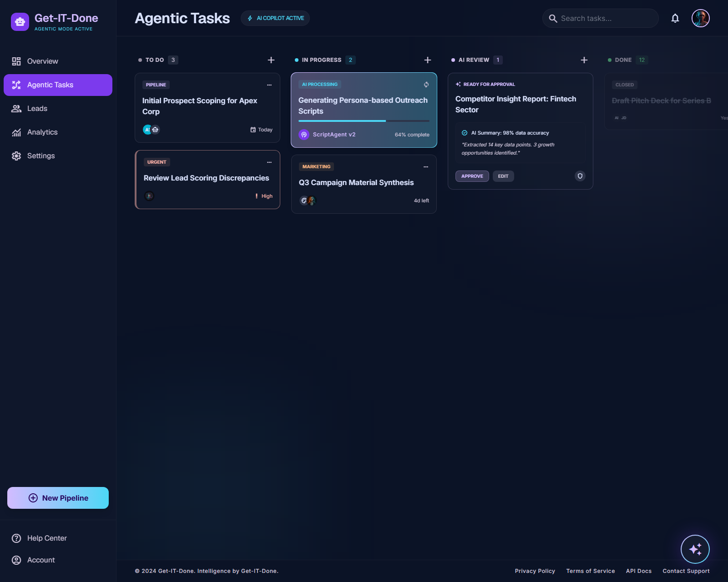Open the Competitor Insight Report card title
Screen dimensions: 728x582
516,105
